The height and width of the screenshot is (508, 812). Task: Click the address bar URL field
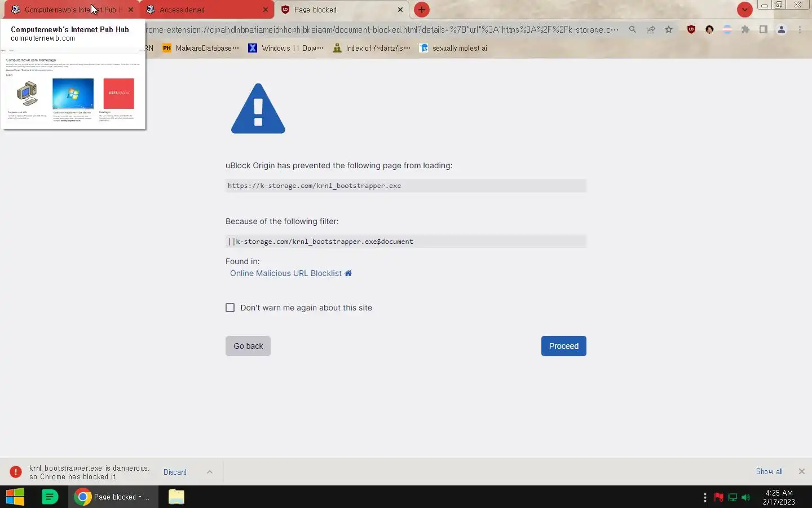tap(382, 29)
